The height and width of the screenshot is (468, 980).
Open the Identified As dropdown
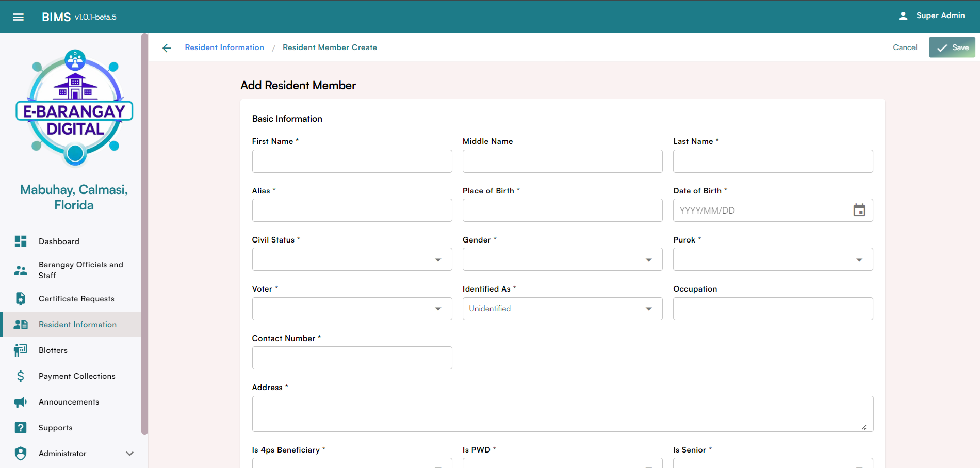(x=562, y=309)
